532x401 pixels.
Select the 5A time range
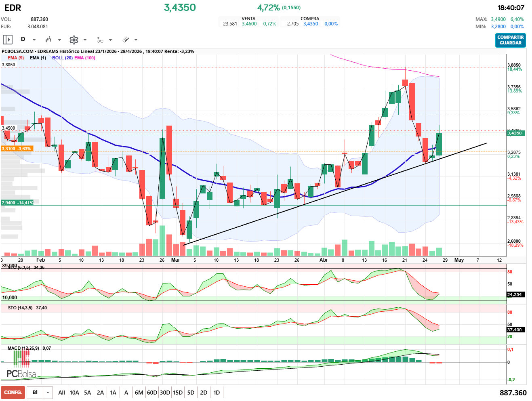[87, 393]
